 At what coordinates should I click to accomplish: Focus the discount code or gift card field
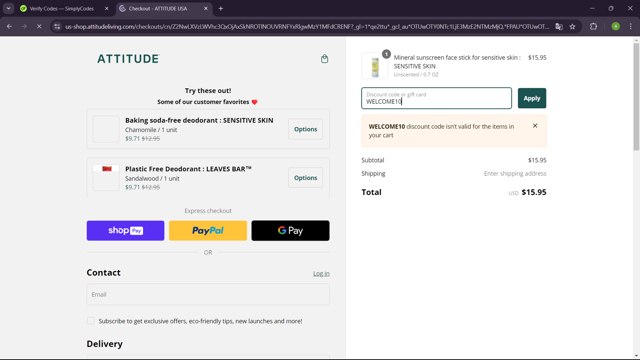click(x=436, y=98)
